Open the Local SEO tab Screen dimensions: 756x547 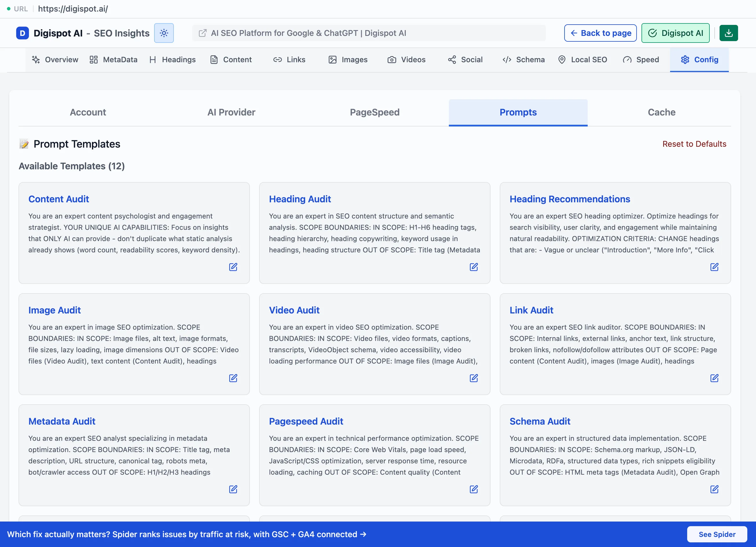coord(582,60)
